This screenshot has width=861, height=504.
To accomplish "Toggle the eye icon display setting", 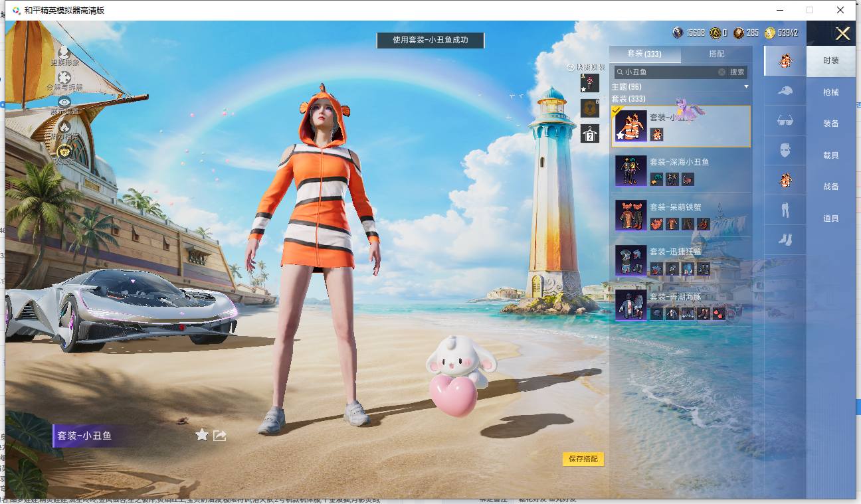I will (64, 102).
